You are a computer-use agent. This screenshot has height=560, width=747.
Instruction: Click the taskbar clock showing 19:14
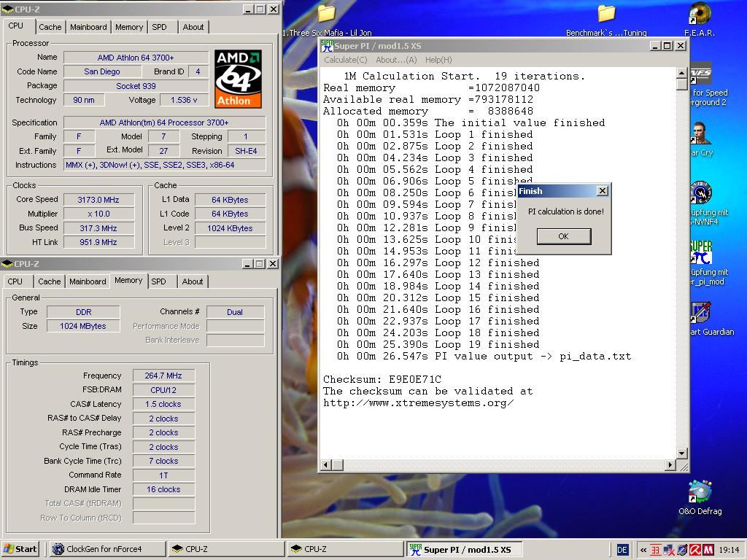click(x=729, y=550)
